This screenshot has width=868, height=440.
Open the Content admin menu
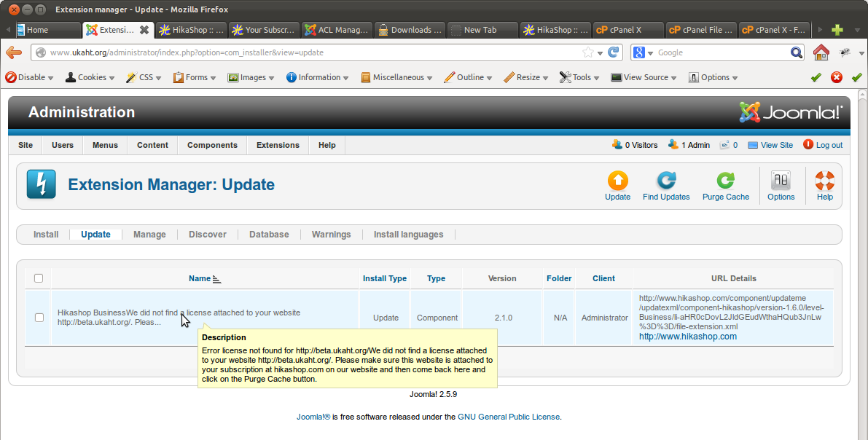pos(153,145)
